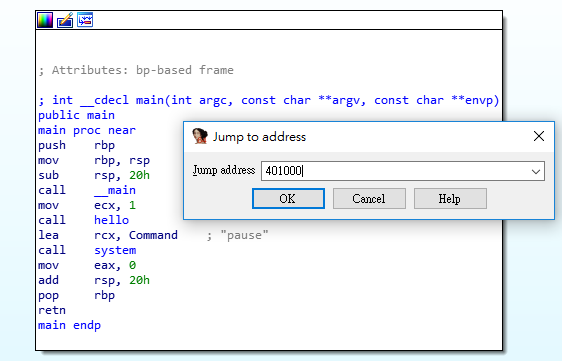Click the "pop rbp" instruction
The height and width of the screenshot is (361, 562).
coord(76,295)
